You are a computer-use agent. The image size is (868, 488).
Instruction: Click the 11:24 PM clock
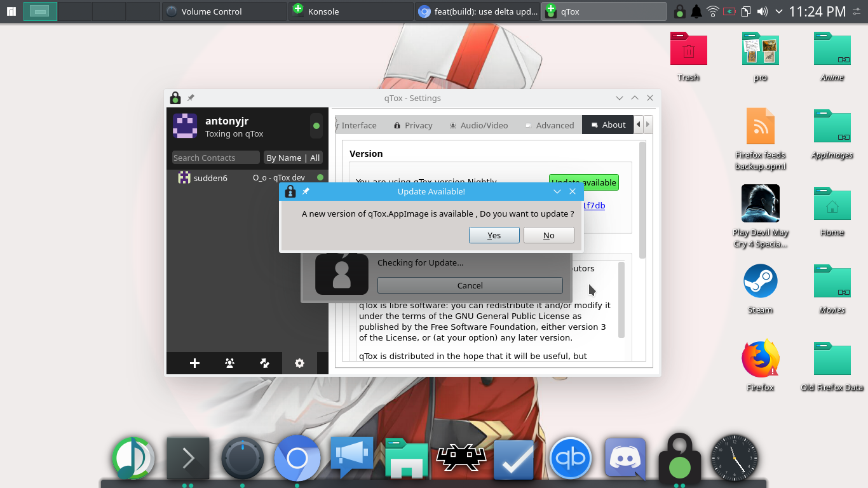click(x=817, y=11)
